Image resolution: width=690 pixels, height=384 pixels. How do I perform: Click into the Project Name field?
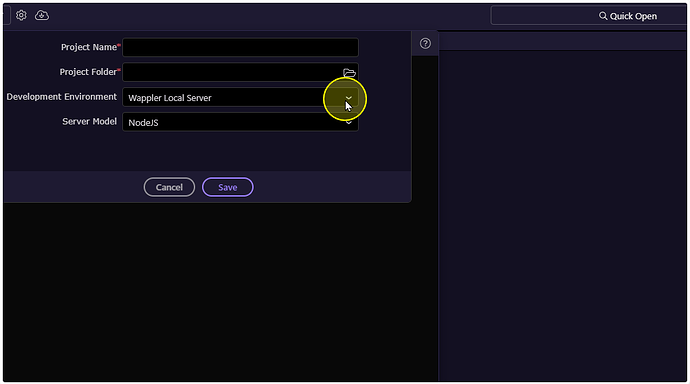240,47
